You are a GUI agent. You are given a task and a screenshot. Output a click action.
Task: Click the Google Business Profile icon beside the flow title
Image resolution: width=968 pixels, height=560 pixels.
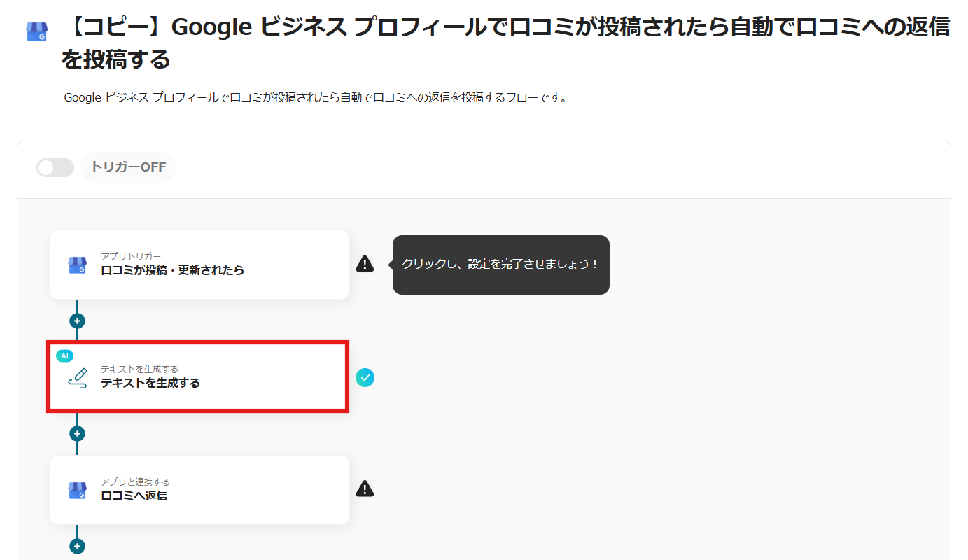point(36,31)
